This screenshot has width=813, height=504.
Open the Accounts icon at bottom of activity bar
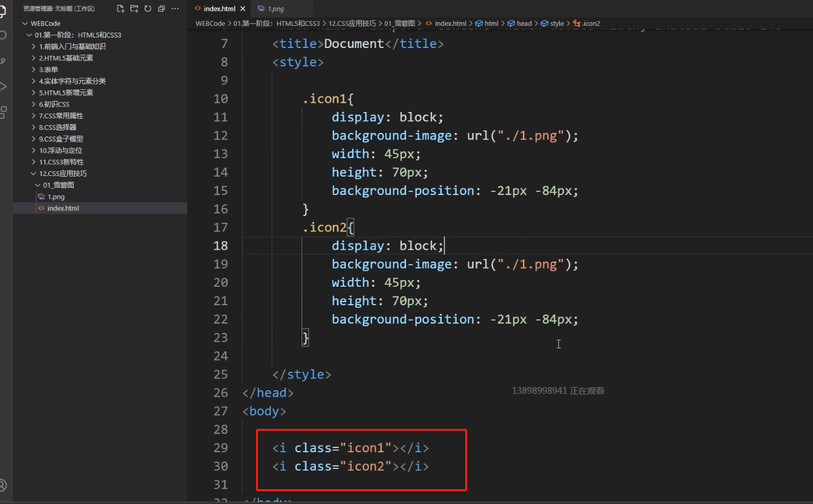(3, 485)
